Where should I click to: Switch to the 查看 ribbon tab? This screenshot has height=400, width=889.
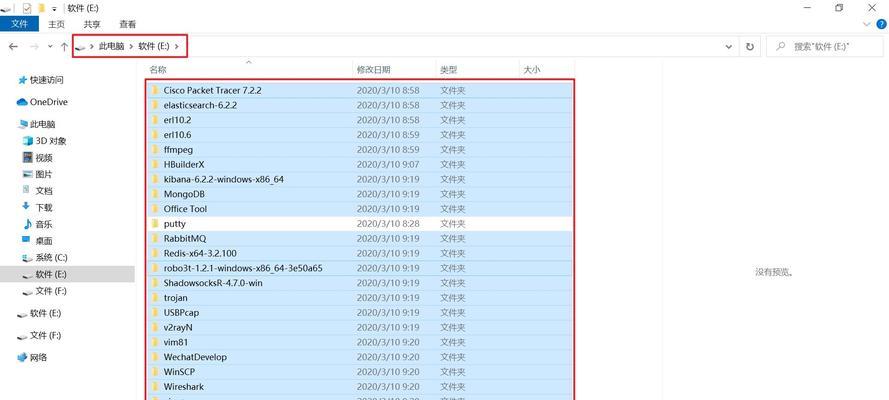pos(128,24)
